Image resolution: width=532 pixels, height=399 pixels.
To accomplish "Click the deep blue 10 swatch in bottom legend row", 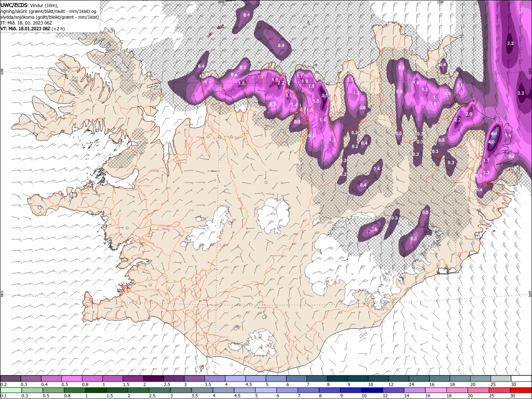I will [372, 390].
